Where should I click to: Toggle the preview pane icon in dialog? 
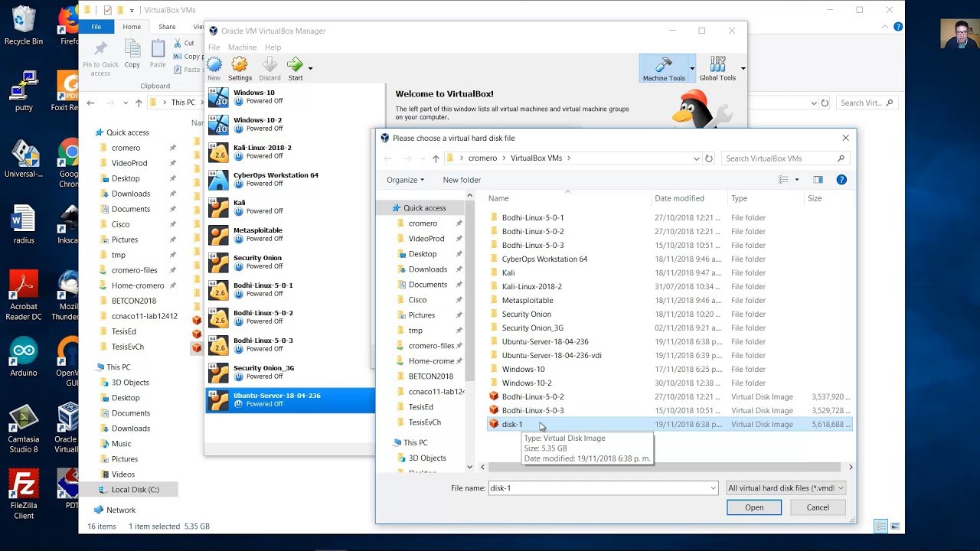(x=818, y=180)
